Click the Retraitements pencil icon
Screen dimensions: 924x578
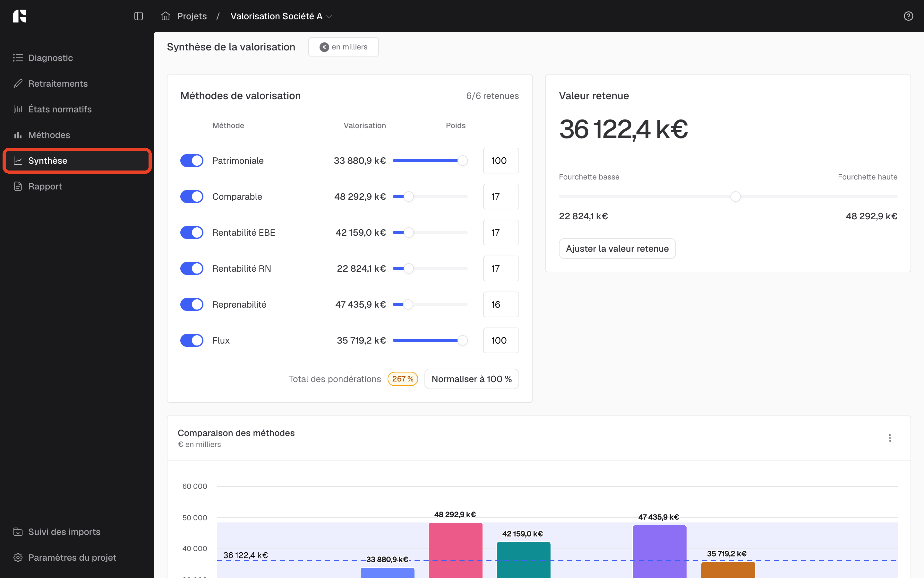coord(18,83)
